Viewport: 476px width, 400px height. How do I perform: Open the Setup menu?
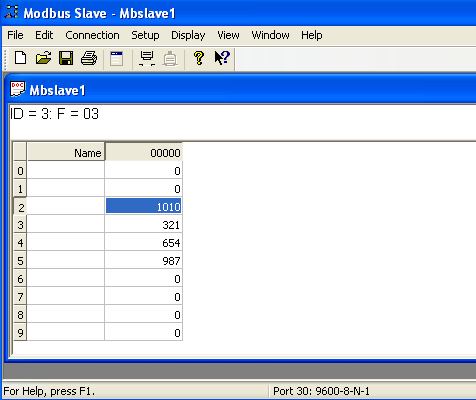(145, 35)
